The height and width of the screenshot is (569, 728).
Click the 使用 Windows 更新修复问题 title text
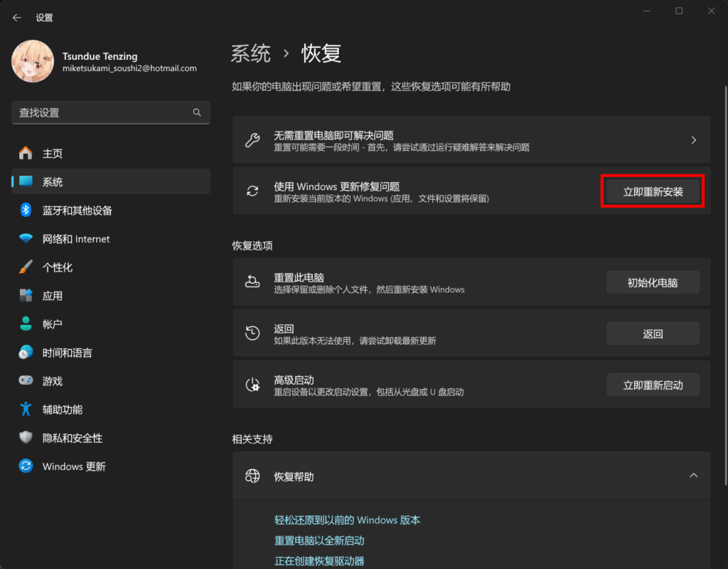coord(336,186)
